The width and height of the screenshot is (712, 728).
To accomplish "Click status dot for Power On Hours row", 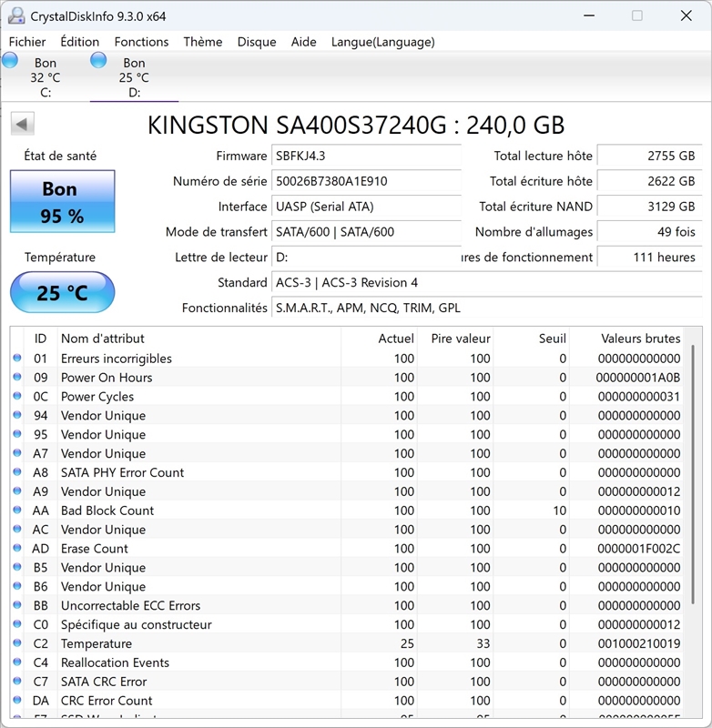I will [x=17, y=377].
